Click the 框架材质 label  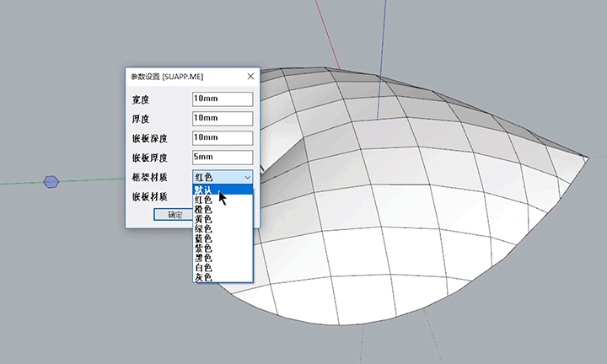[150, 178]
